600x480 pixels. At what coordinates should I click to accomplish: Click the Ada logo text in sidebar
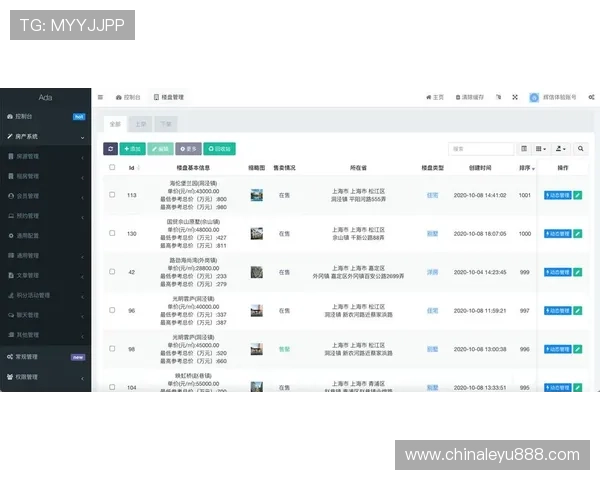coord(45,97)
